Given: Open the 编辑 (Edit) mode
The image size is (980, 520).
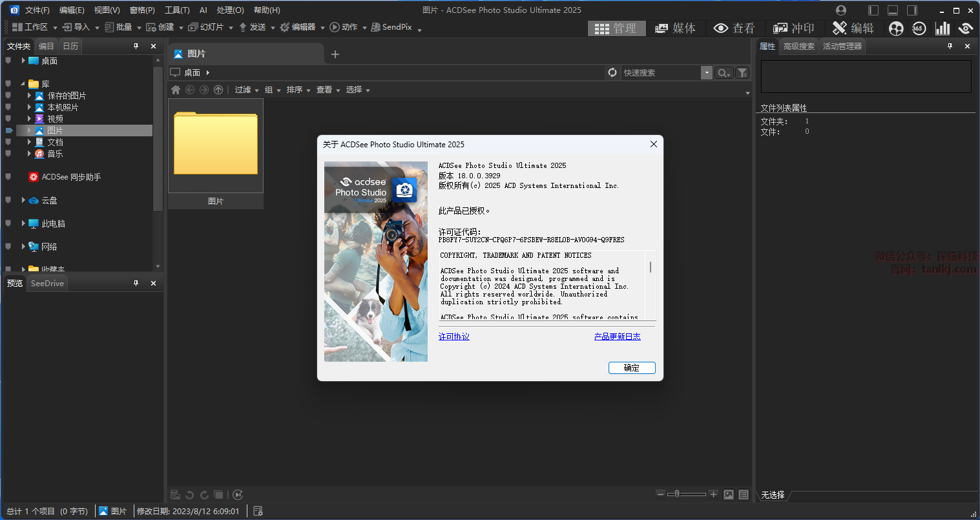Looking at the screenshot, I should [853, 28].
